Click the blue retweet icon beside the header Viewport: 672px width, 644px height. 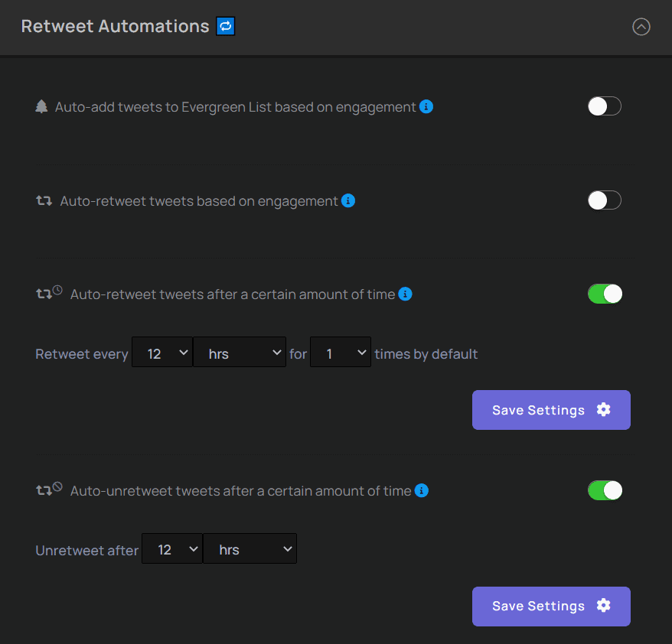point(225,26)
